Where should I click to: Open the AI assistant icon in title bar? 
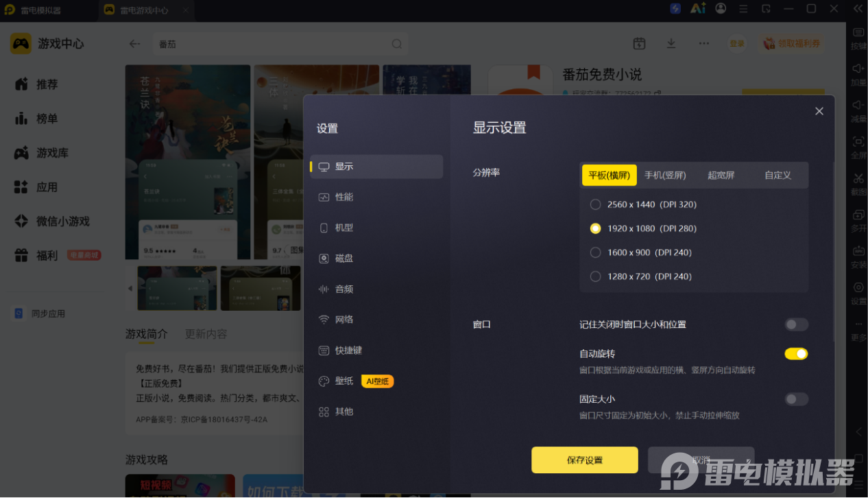click(x=698, y=9)
